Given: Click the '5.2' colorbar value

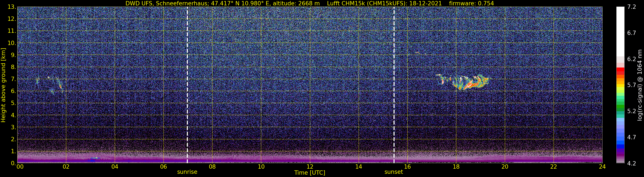Looking at the screenshot, I should 632,111.
